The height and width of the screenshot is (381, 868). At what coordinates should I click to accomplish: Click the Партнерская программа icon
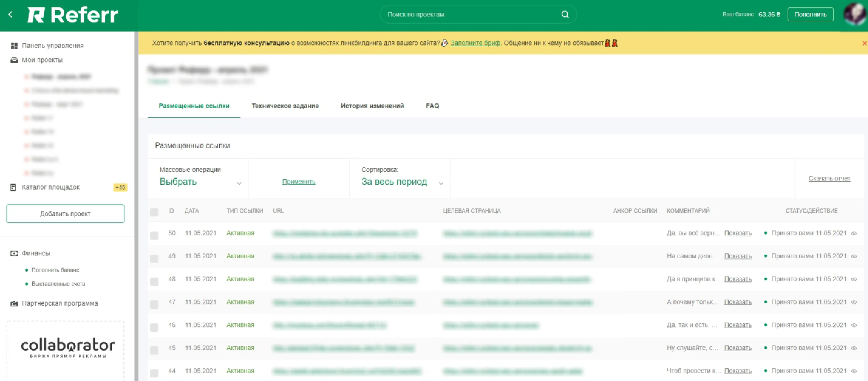14,304
